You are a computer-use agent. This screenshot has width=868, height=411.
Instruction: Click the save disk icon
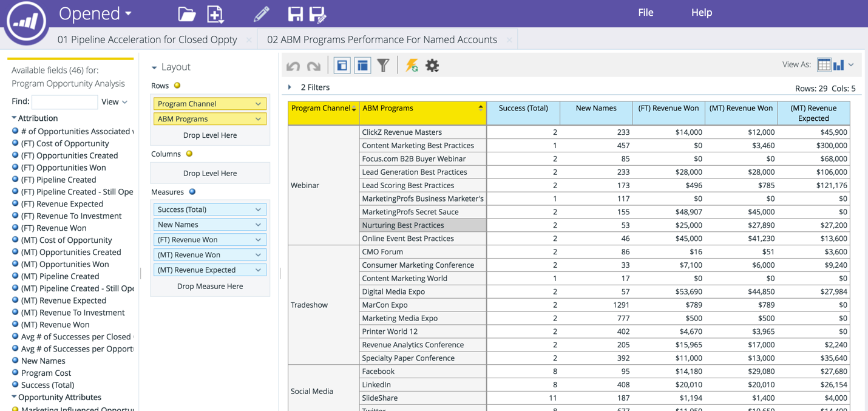pyautogui.click(x=295, y=14)
